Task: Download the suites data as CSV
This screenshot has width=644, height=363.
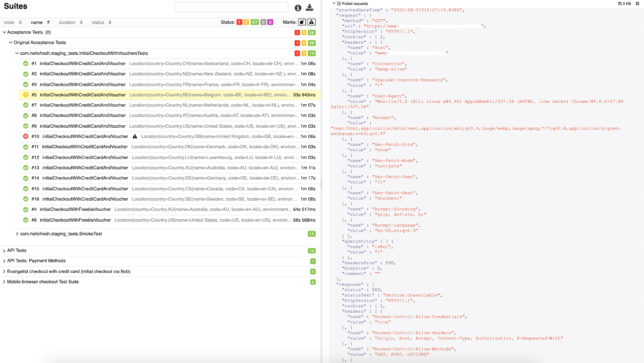Action: tap(310, 8)
